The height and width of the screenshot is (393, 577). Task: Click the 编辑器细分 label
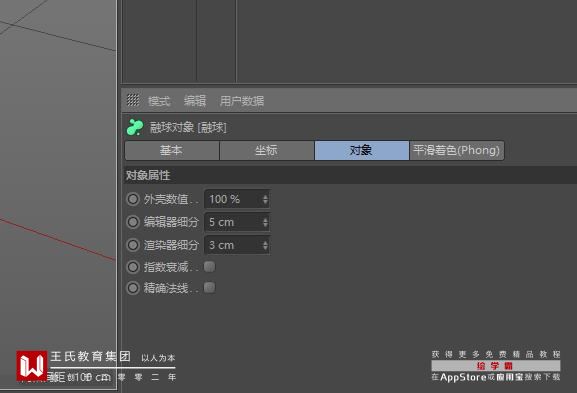tap(171, 222)
